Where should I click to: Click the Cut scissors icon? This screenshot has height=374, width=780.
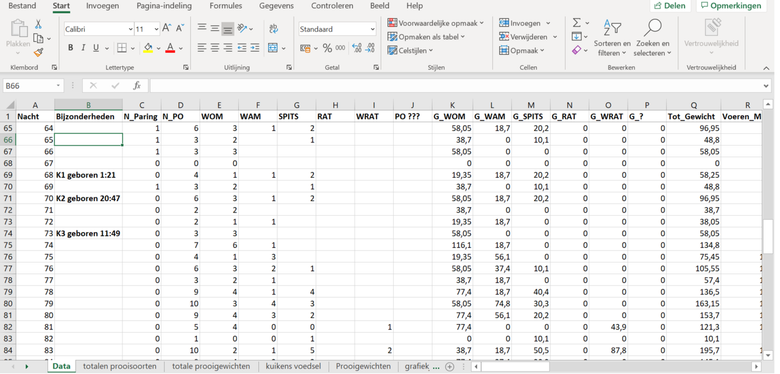point(38,24)
